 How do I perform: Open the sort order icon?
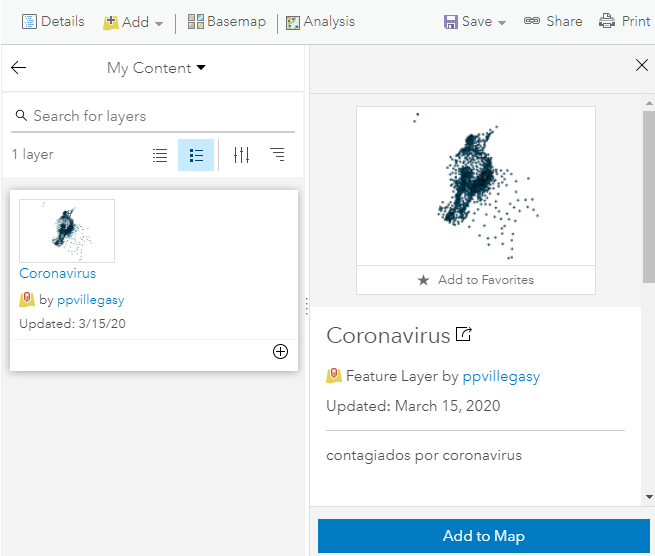[x=277, y=155]
